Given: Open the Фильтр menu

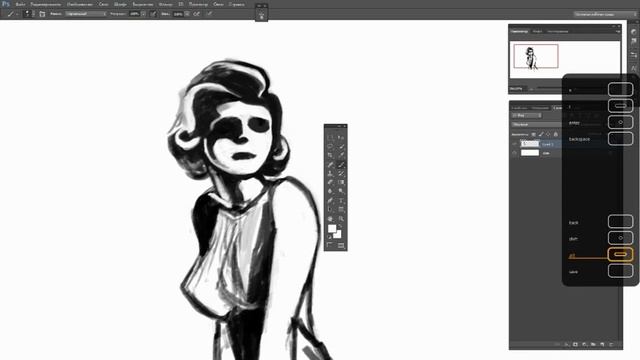Looking at the screenshot, I should point(165,4).
